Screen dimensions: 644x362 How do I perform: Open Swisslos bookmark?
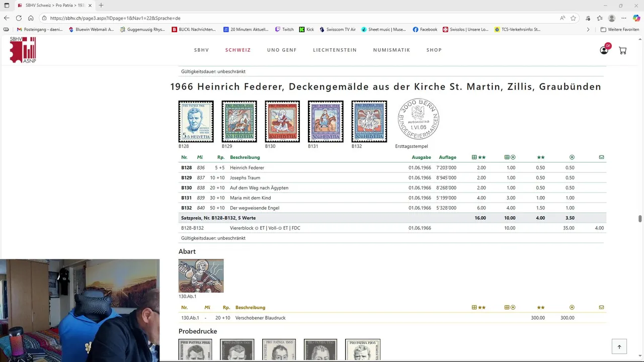pos(465,30)
